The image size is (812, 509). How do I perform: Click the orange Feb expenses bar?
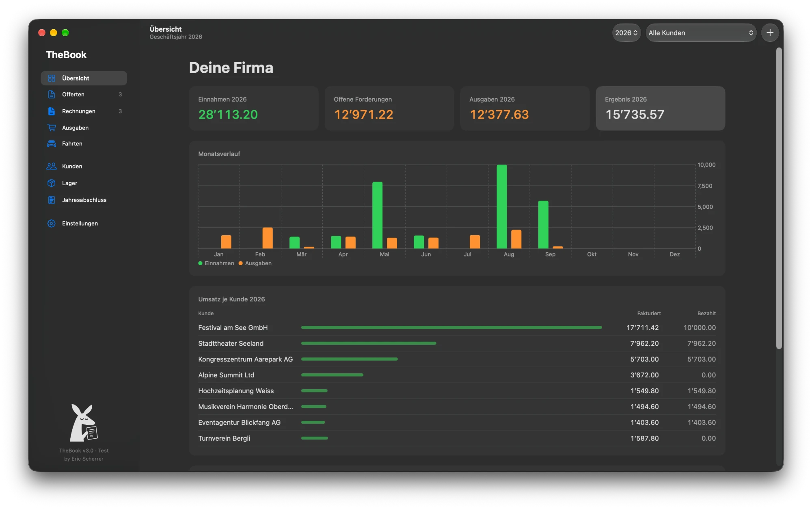(268, 238)
